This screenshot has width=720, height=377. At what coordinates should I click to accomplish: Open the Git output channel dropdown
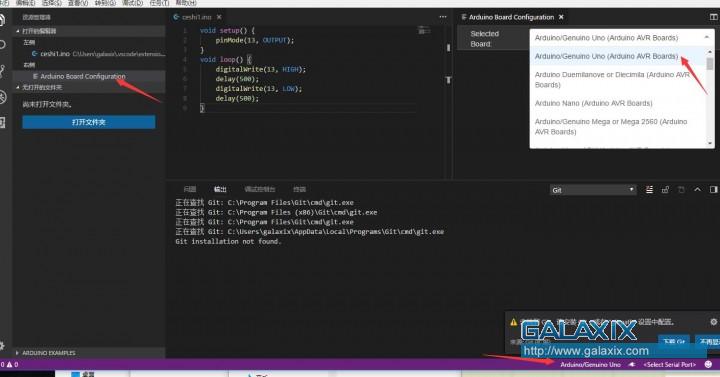coord(593,190)
